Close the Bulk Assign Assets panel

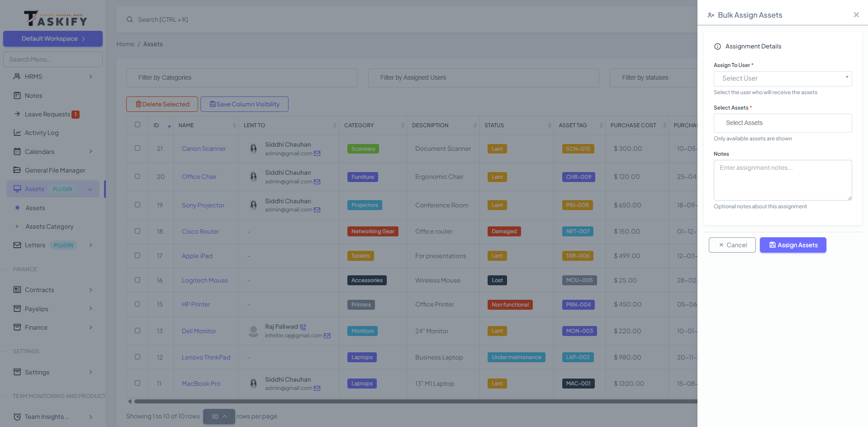point(856,15)
